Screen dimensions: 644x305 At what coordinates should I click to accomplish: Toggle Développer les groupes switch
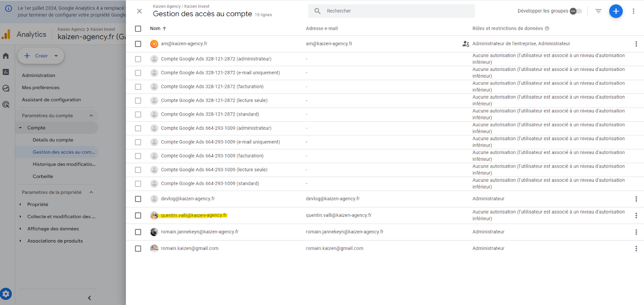[x=576, y=11]
